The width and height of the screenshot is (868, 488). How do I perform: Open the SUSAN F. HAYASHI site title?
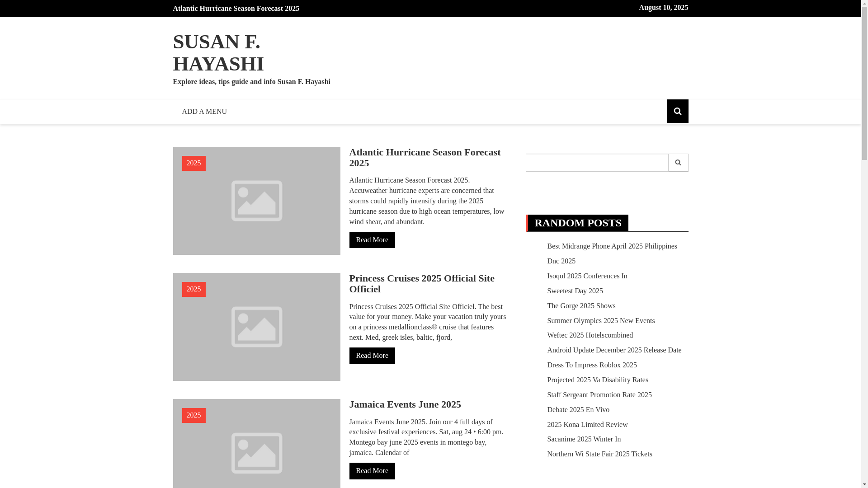[218, 52]
